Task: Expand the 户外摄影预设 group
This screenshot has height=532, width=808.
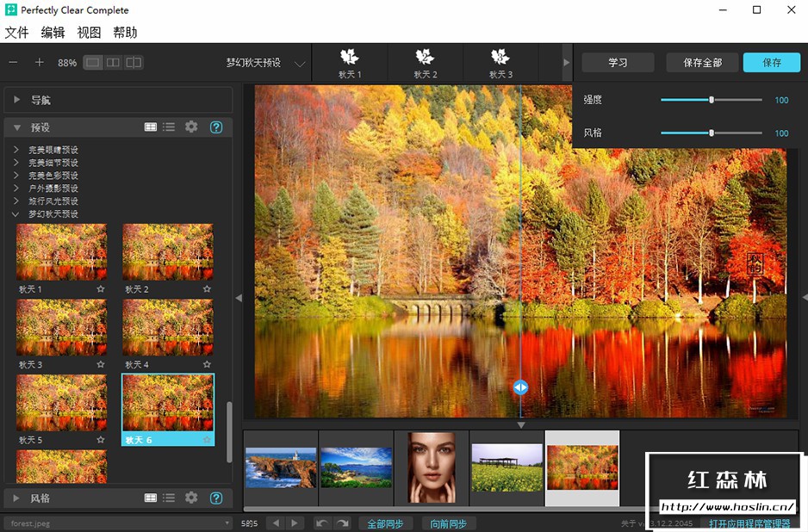Action: coord(16,189)
